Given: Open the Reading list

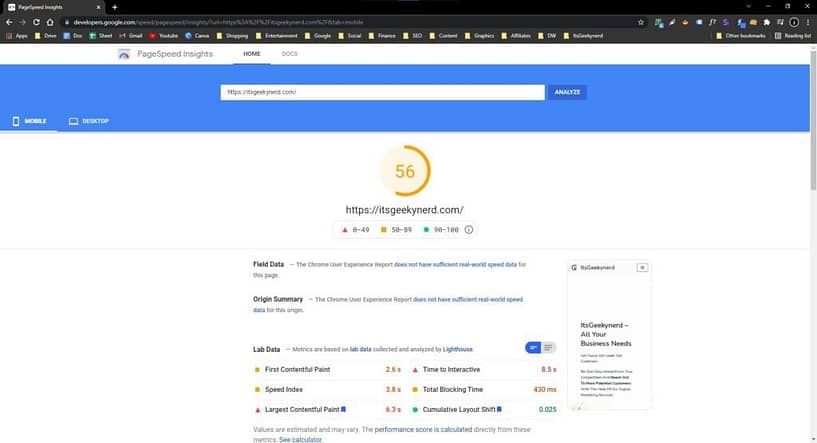Looking at the screenshot, I should [x=793, y=36].
